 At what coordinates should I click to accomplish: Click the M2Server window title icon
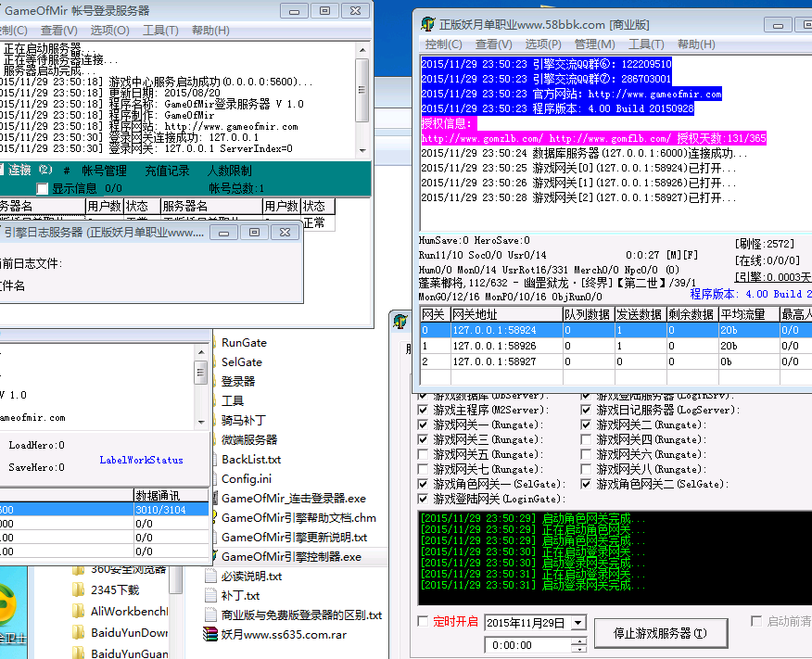427,24
